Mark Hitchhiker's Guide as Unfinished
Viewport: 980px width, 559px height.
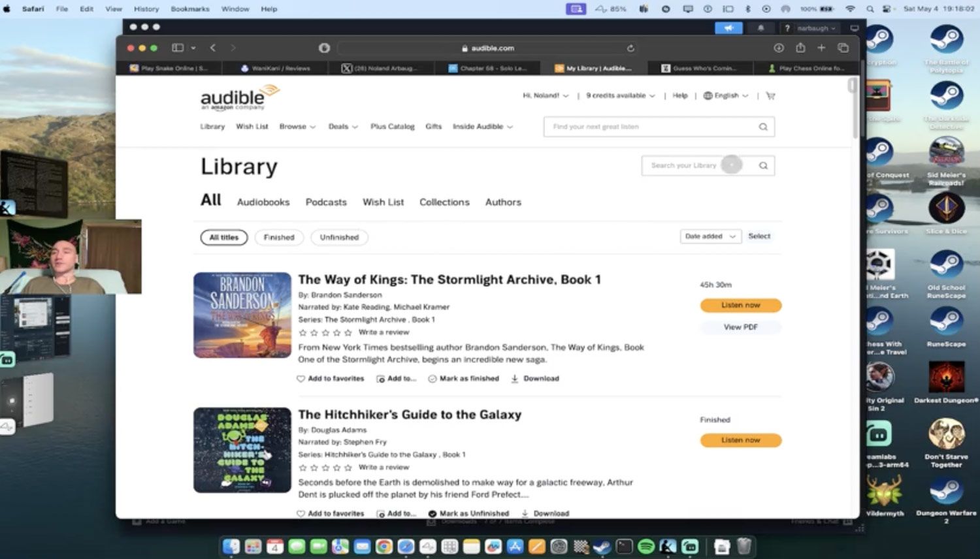click(x=468, y=513)
